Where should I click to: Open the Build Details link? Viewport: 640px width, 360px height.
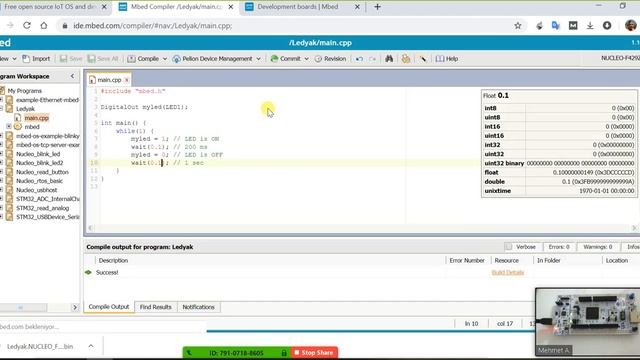point(508,272)
